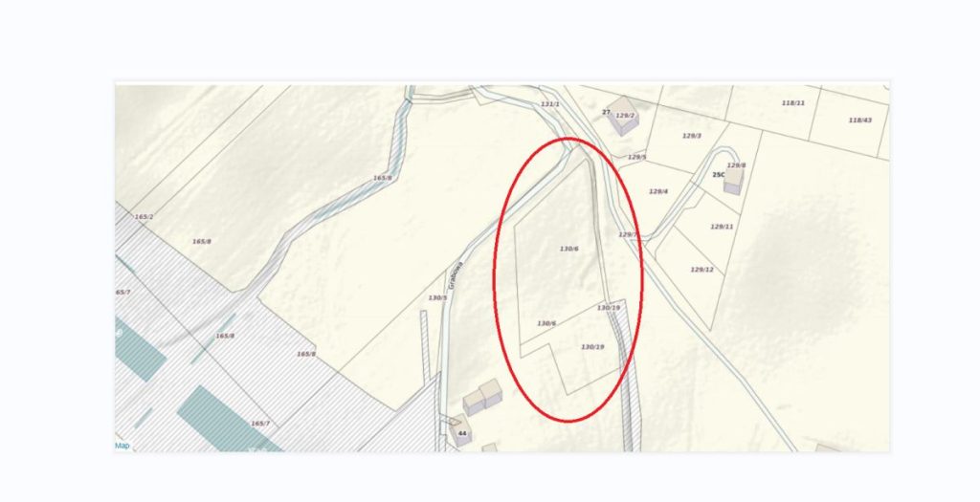Select parcel label 129/12
The image size is (980, 502).
click(x=702, y=270)
